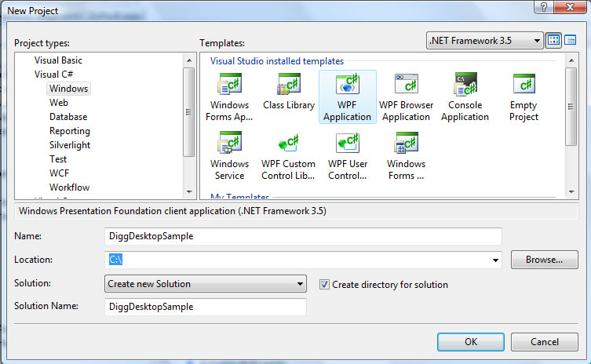Switch templates view to large icons

(x=553, y=40)
